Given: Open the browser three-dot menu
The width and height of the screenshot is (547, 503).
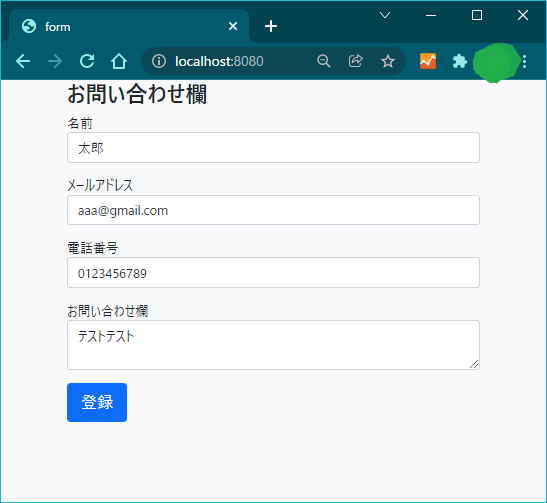Looking at the screenshot, I should tap(524, 61).
